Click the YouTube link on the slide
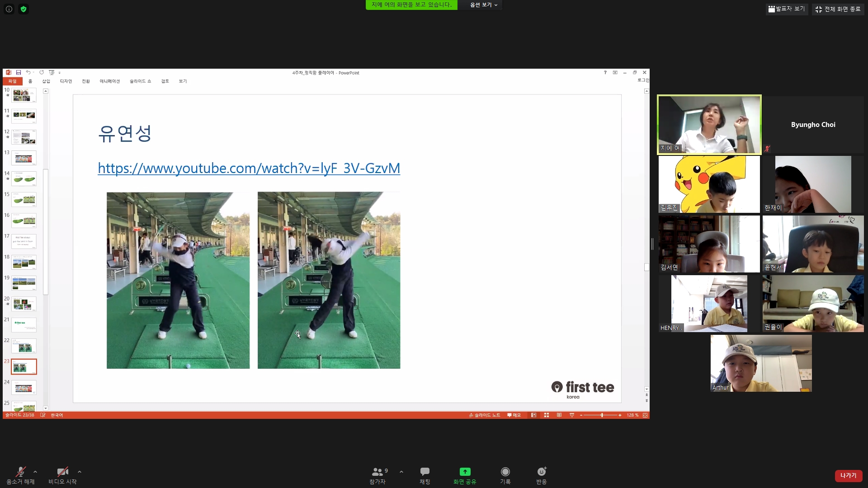The width and height of the screenshot is (868, 488). pos(249,168)
